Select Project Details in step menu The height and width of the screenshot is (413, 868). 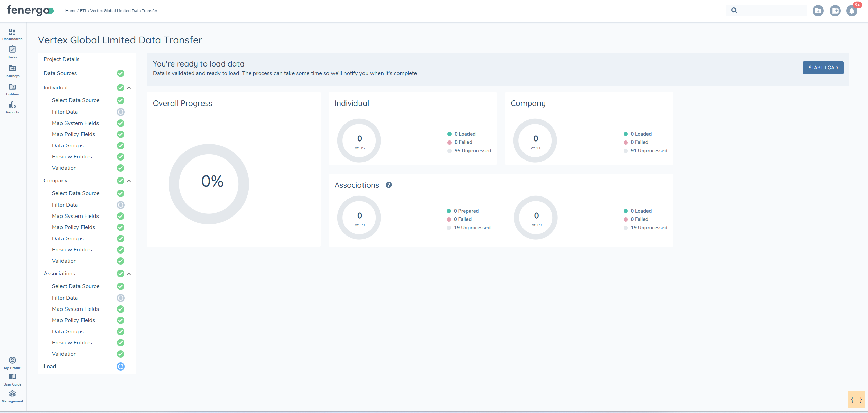61,59
